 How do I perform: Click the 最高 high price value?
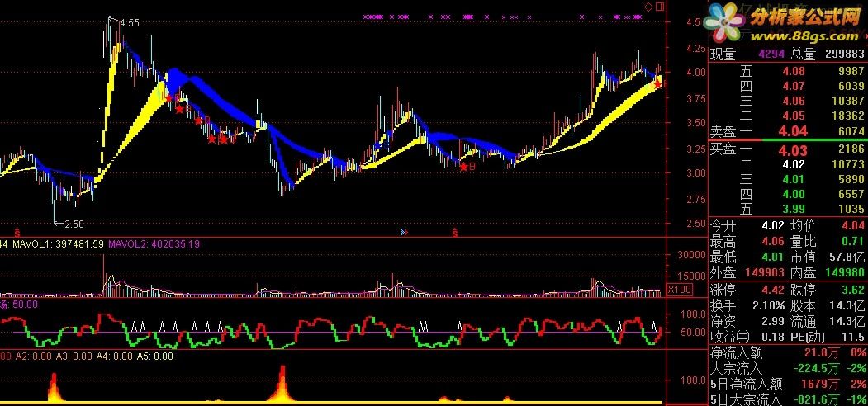[x=772, y=241]
